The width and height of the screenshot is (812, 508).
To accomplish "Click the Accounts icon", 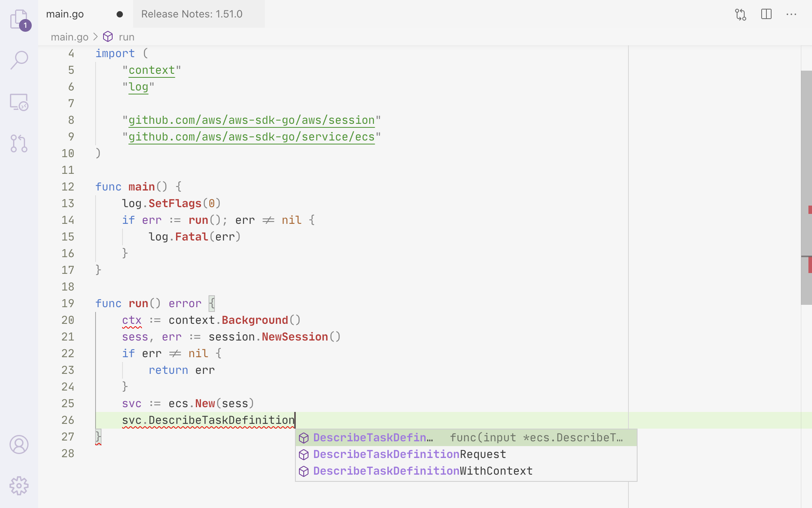I will pos(19,444).
